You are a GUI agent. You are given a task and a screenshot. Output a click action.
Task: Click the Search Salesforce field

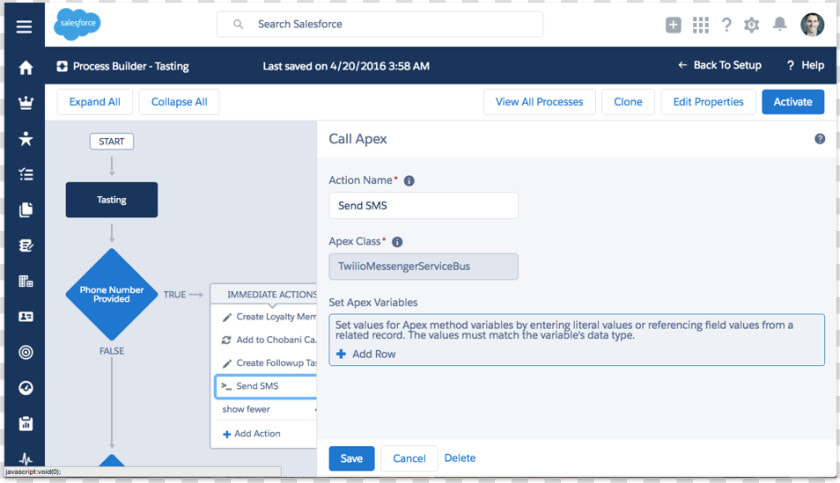[380, 24]
